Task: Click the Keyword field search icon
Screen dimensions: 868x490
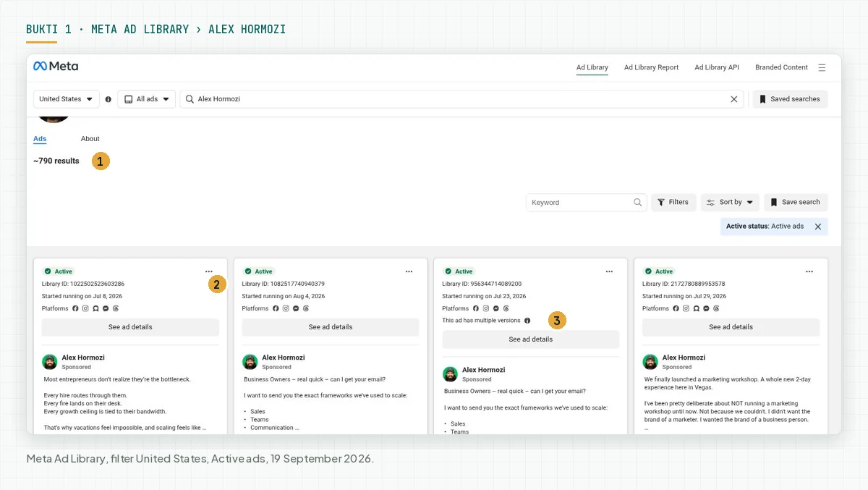Action: 638,203
